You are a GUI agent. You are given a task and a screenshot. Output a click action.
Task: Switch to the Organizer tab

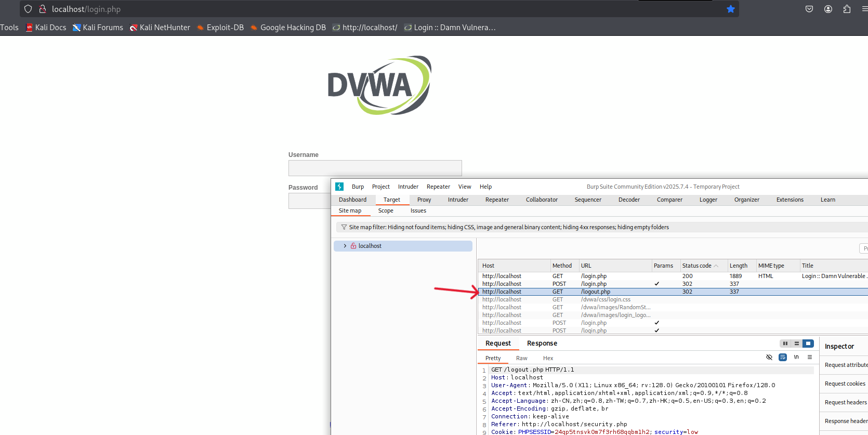click(x=746, y=200)
